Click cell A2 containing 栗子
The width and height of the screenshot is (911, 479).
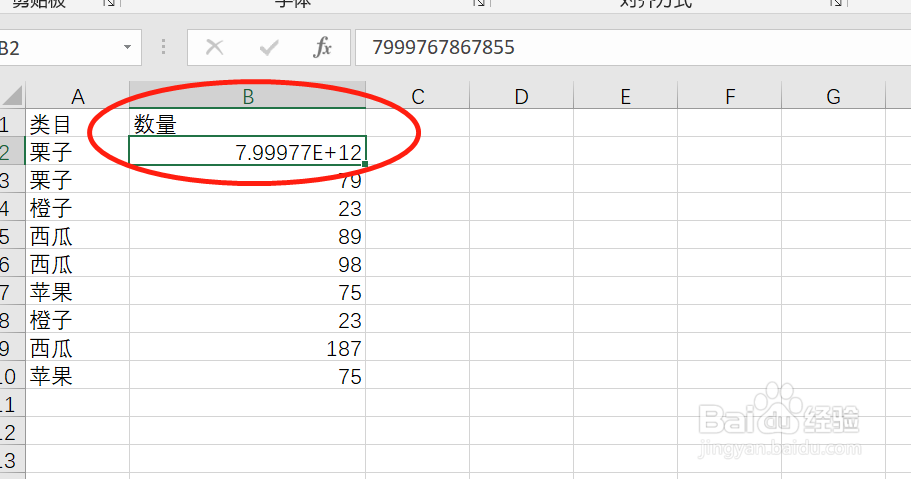pyautogui.click(x=77, y=151)
